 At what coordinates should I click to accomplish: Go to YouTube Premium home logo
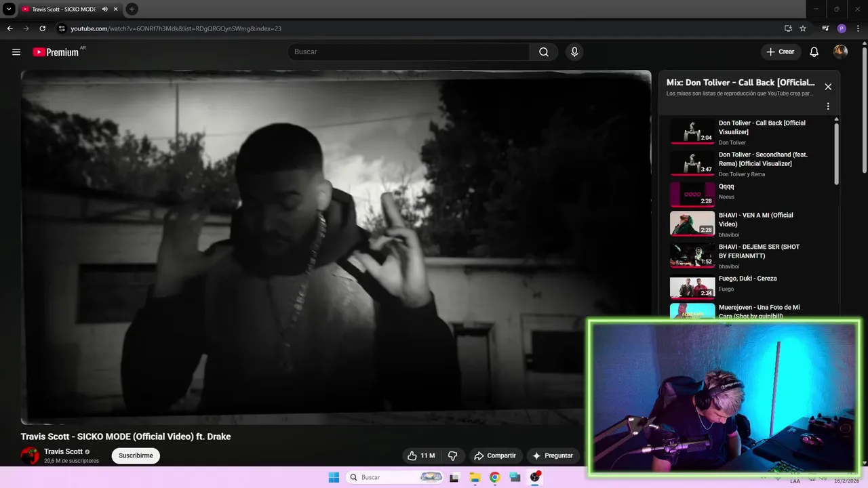[x=56, y=52]
